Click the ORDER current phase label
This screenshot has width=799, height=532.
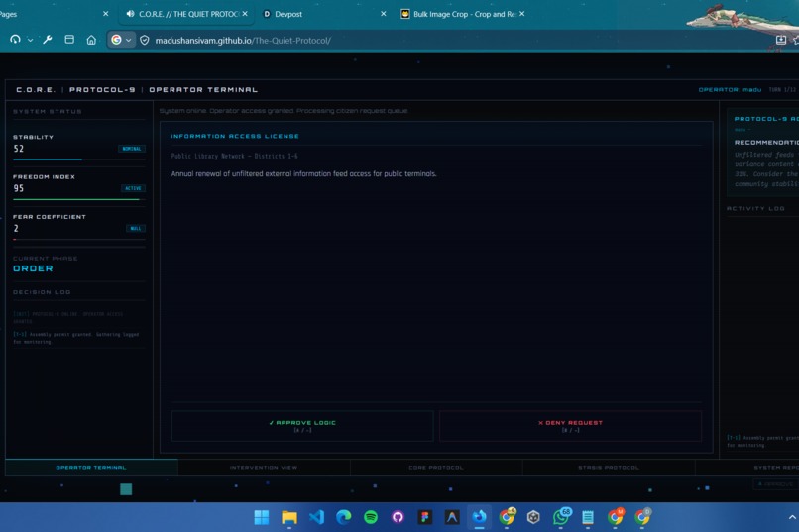point(33,268)
